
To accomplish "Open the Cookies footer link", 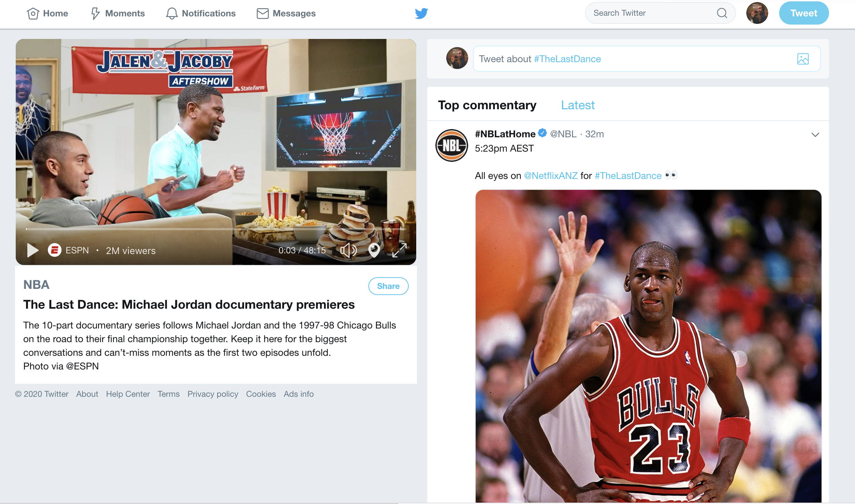I will click(261, 394).
